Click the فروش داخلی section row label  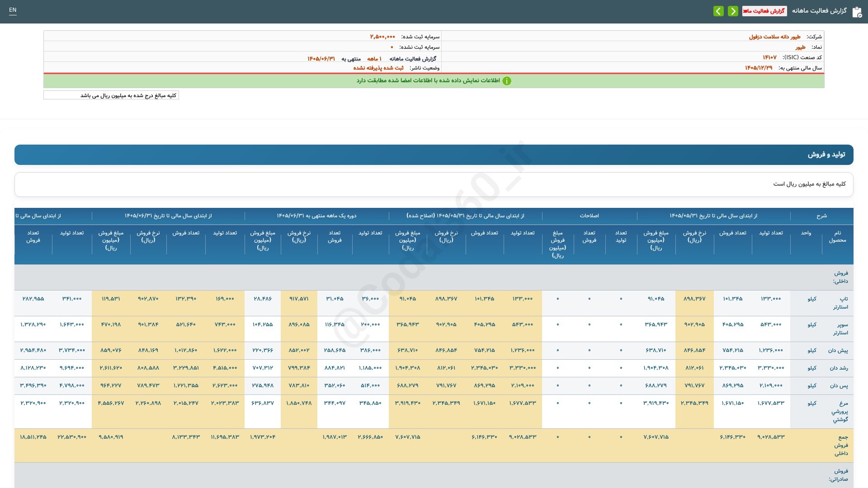840,277
